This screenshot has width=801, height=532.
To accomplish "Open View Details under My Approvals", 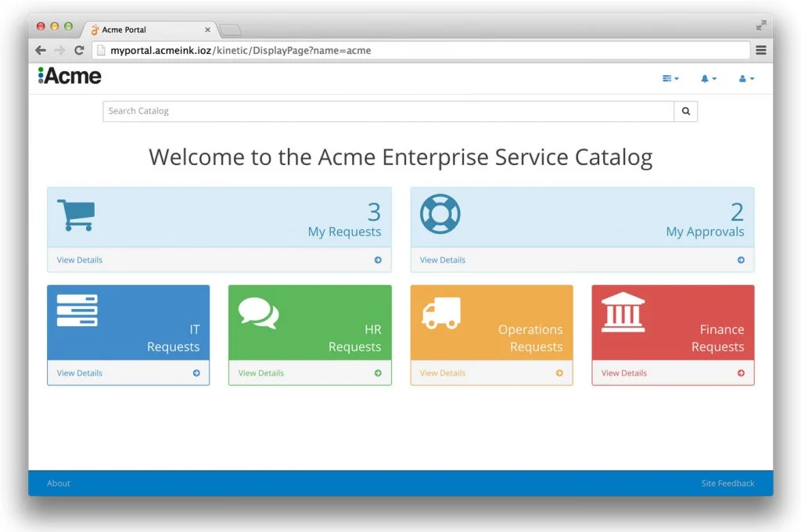I will pyautogui.click(x=443, y=261).
